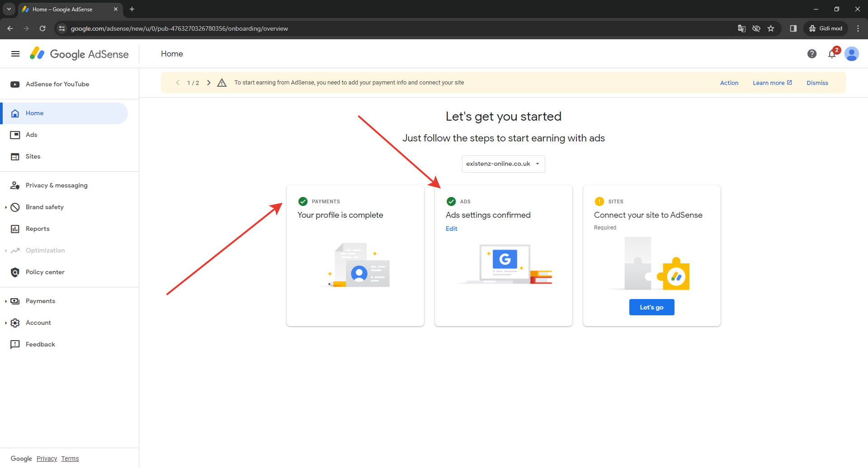
Task: Click the browser address bar URL
Action: coord(179,28)
